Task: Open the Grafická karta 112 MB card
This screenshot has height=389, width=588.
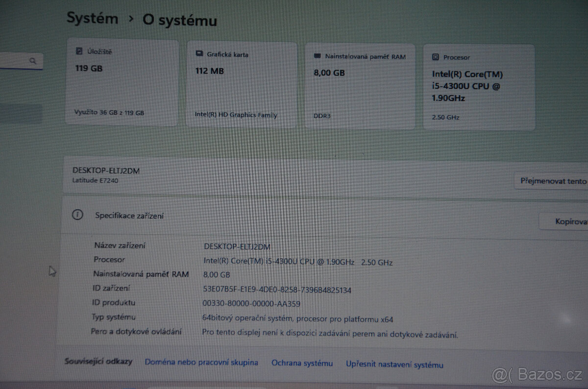Action: (242, 84)
